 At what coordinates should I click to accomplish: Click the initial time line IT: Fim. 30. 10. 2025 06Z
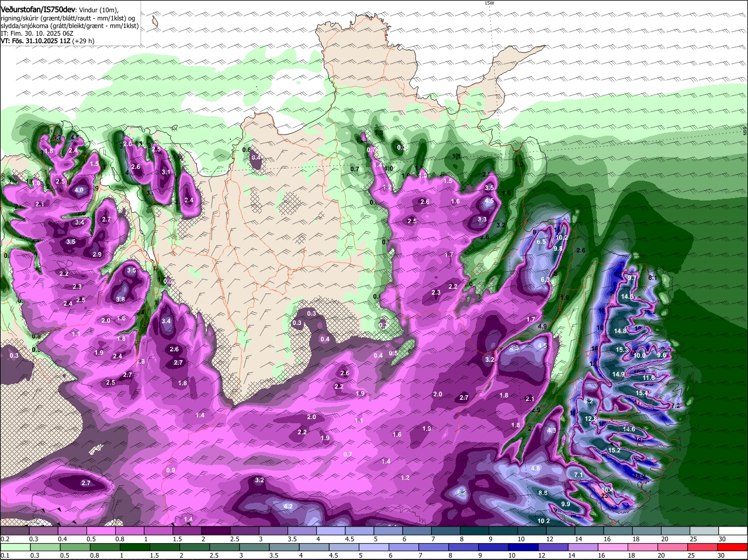(36, 33)
